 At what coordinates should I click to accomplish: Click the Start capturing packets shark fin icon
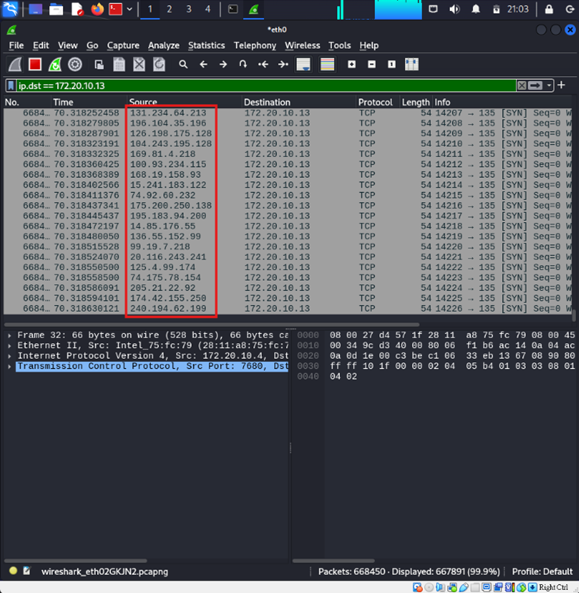(15, 65)
